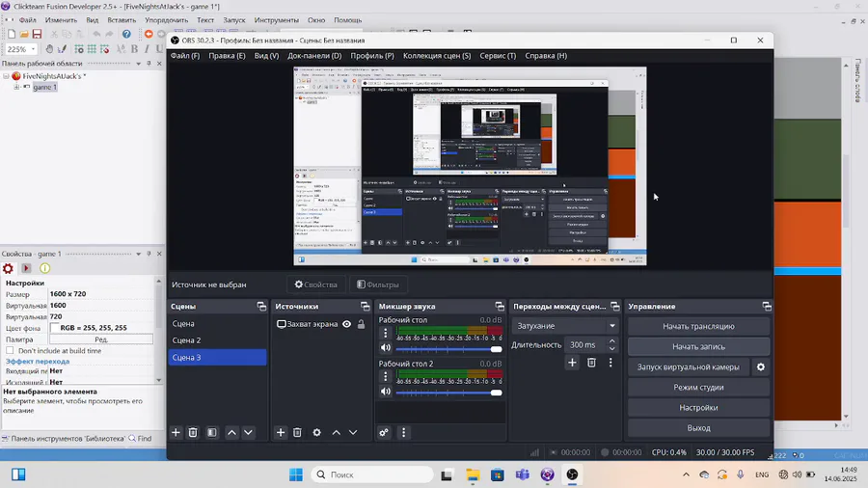
Task: Show hidden tray icons chevron
Action: [x=686, y=474]
